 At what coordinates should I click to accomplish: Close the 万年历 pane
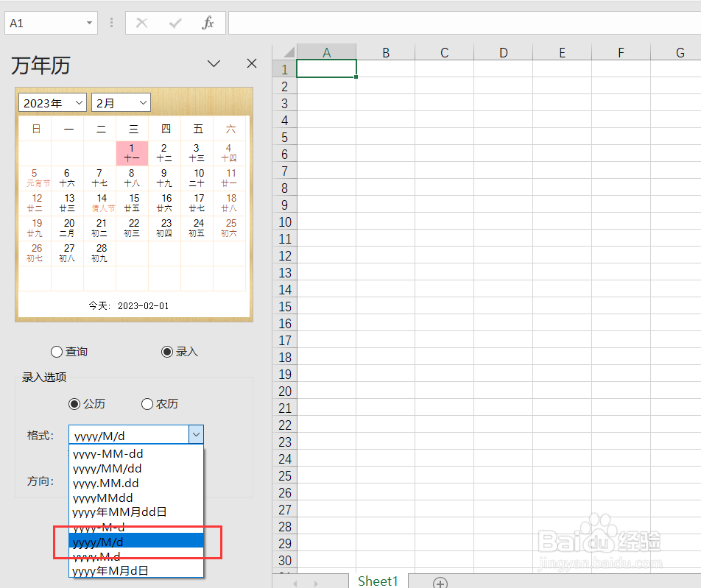252,63
